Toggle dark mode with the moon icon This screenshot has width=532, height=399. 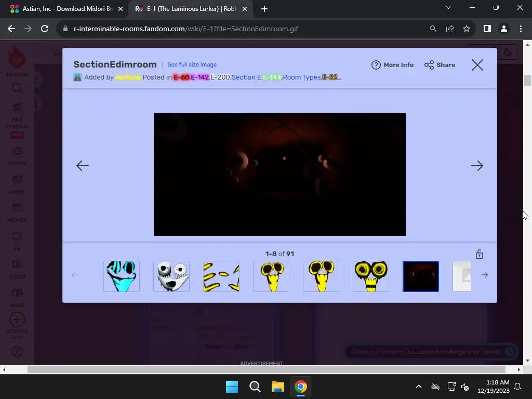click(508, 52)
